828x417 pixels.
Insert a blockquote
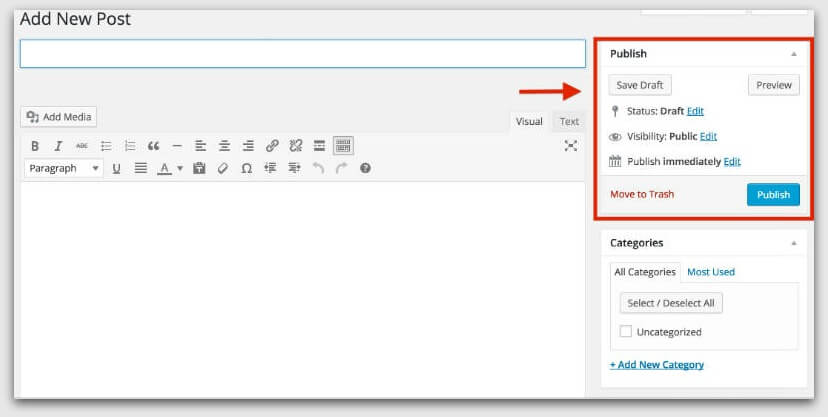click(153, 146)
